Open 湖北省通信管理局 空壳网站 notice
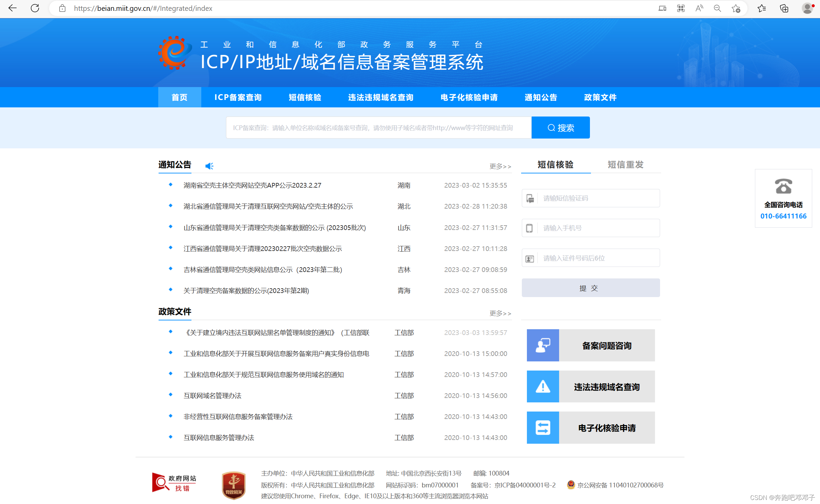 (x=268, y=206)
